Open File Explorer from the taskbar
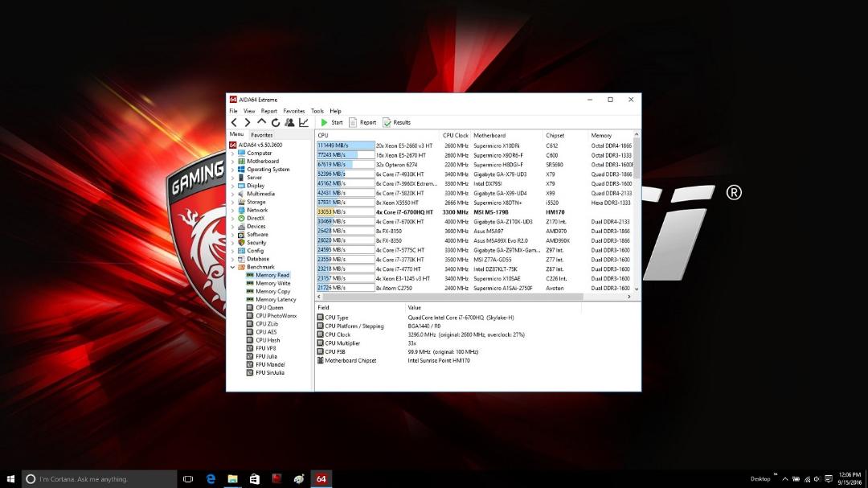This screenshot has height=488, width=868. pos(232,478)
